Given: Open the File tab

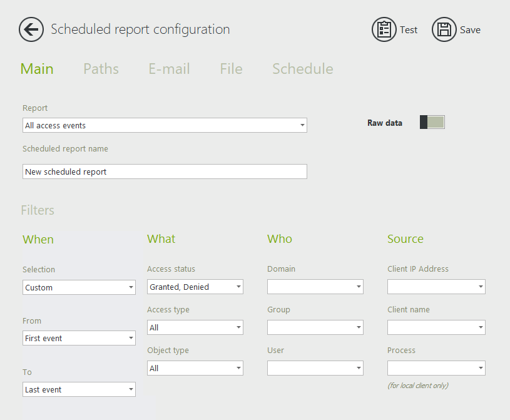Looking at the screenshot, I should click(231, 69).
